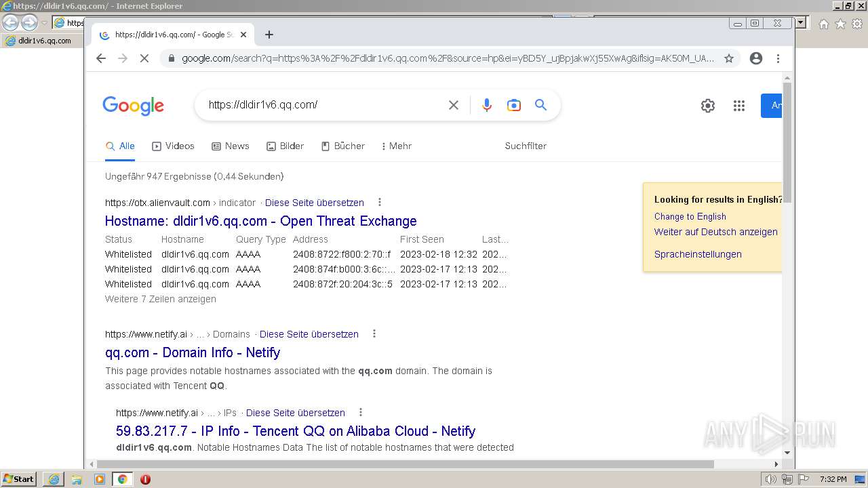The height and width of the screenshot is (488, 868).
Task: Click Weiter auf Deutsch anzeigen
Action: 716,232
